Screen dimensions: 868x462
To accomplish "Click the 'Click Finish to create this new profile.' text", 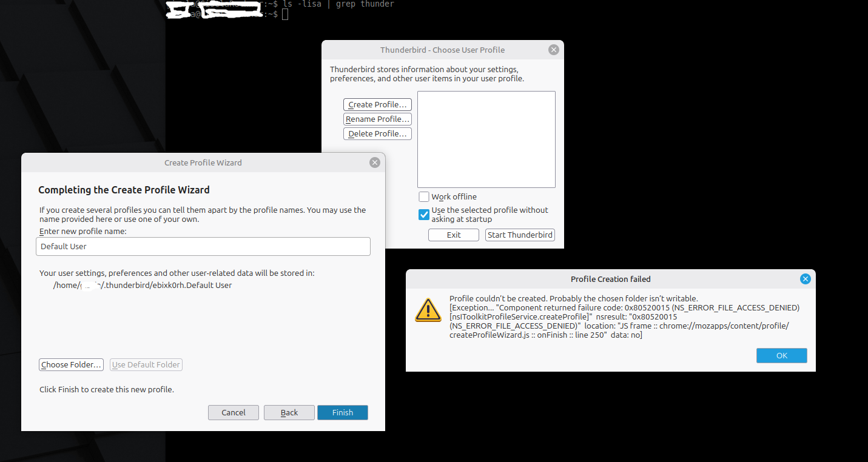I will (x=107, y=389).
